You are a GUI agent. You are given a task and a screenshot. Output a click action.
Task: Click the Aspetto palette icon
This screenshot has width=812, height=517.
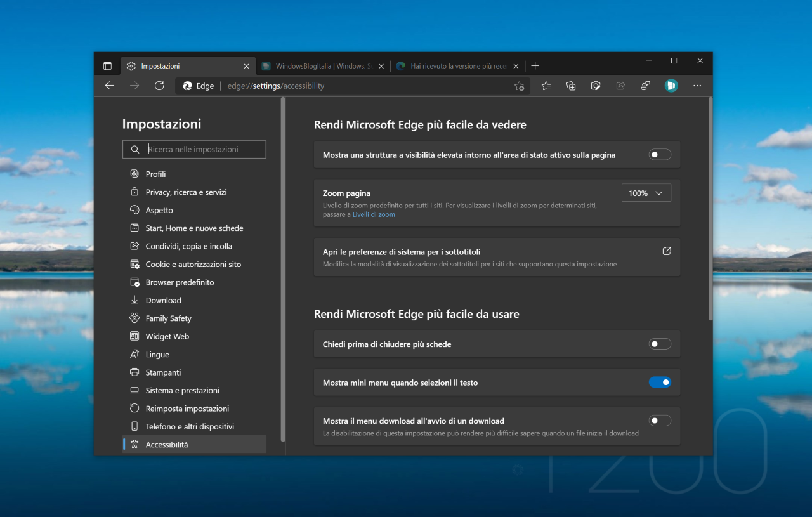pyautogui.click(x=134, y=210)
